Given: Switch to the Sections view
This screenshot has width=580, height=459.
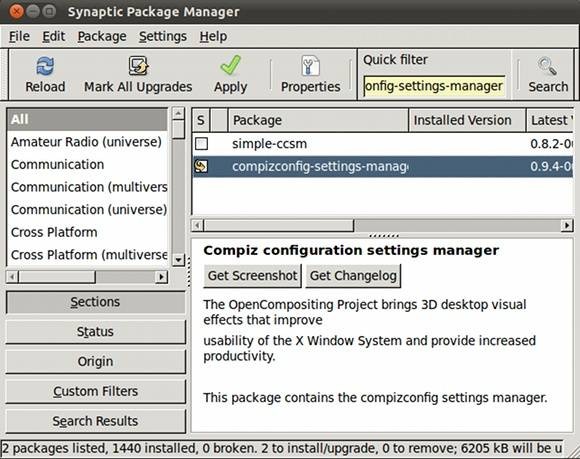Looking at the screenshot, I should 95,302.
